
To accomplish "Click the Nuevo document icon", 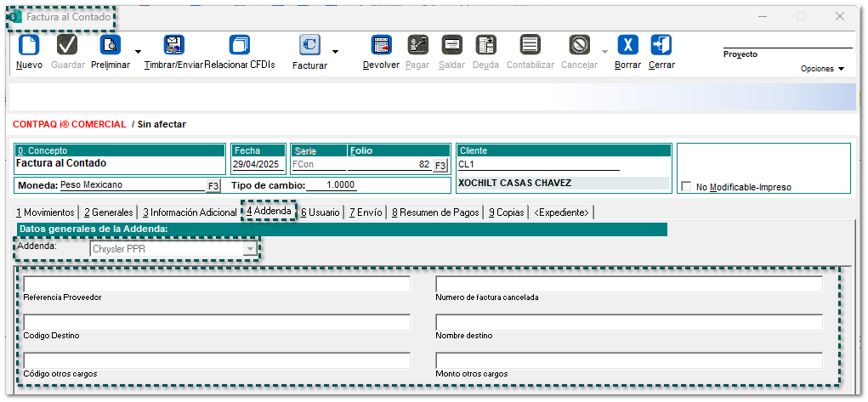I will (29, 45).
